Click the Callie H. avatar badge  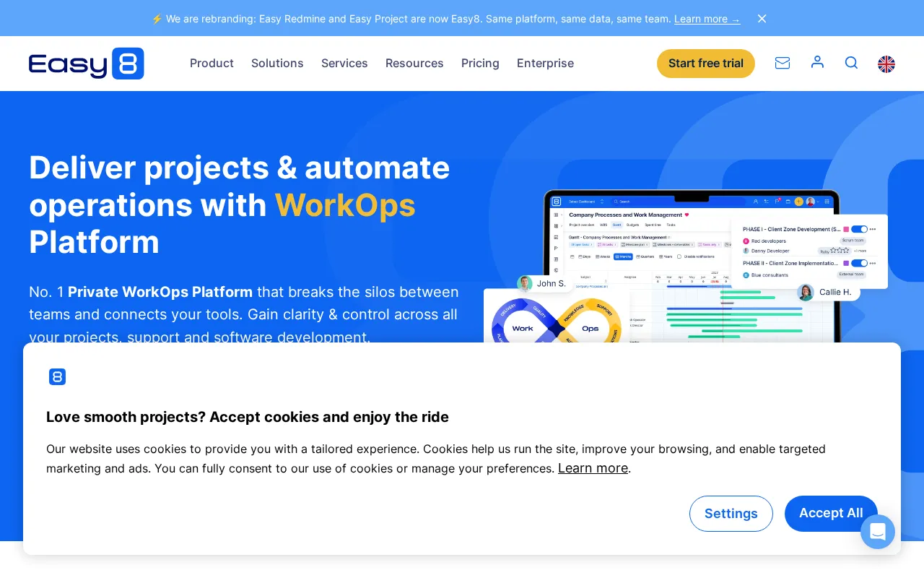[828, 292]
